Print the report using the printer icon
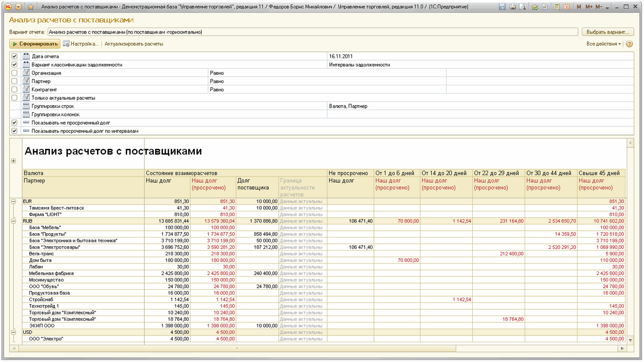This screenshot has width=644, height=362. pos(512,7)
